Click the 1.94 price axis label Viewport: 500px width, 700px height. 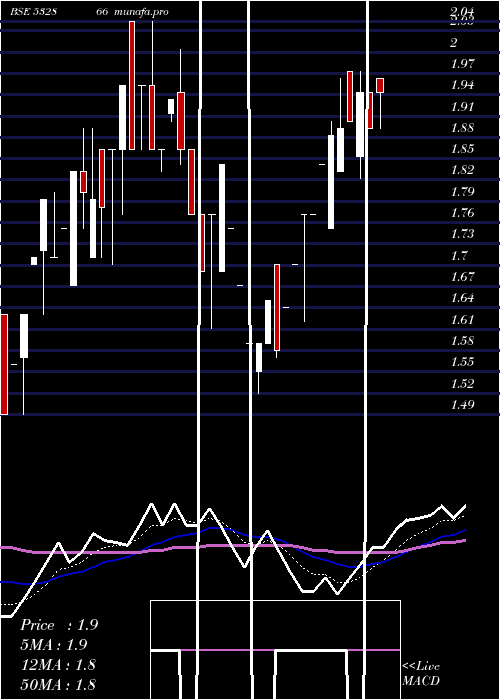462,85
